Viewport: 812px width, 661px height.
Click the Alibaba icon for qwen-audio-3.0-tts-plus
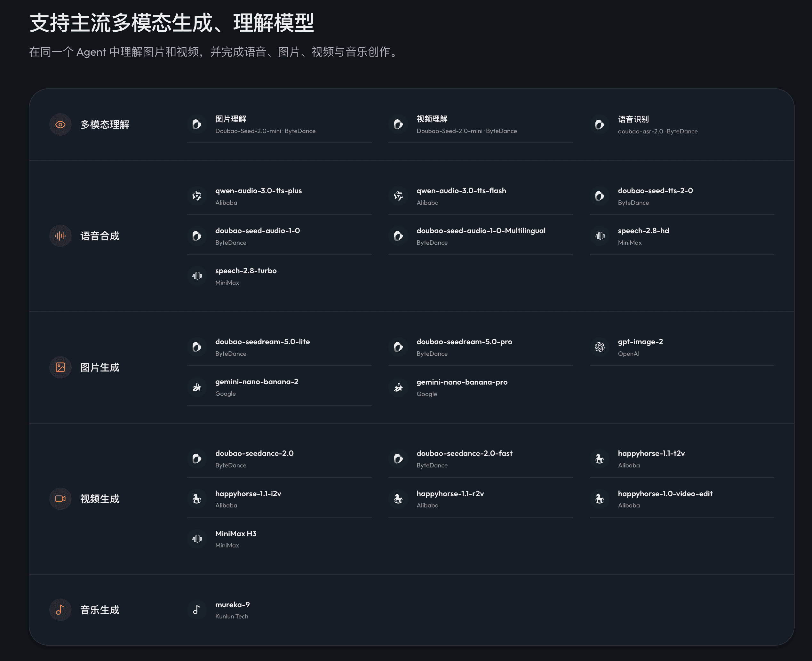point(197,196)
